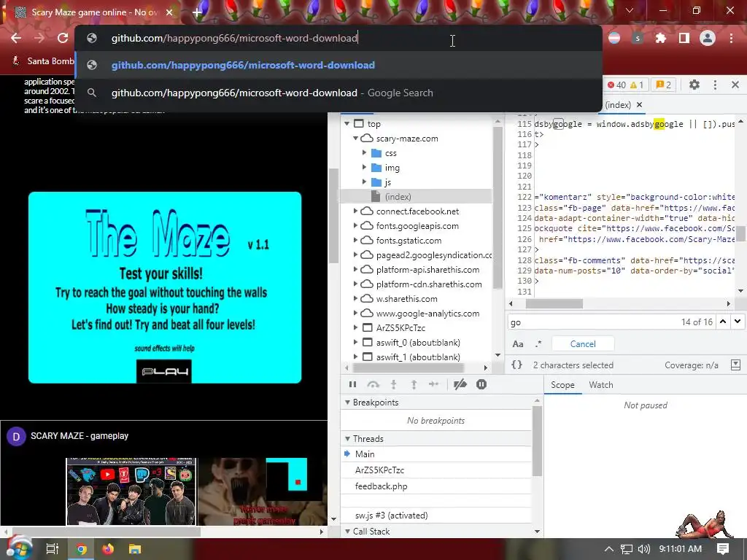Close the (index) file tab
Image resolution: width=747 pixels, height=560 pixels.
(639, 105)
